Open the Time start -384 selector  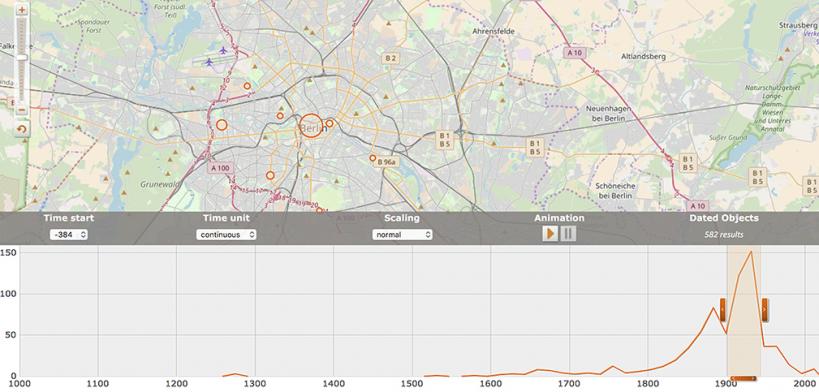[68, 235]
